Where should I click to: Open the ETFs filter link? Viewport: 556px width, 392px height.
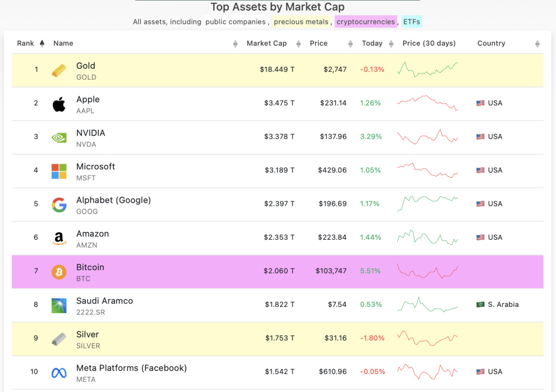point(412,22)
